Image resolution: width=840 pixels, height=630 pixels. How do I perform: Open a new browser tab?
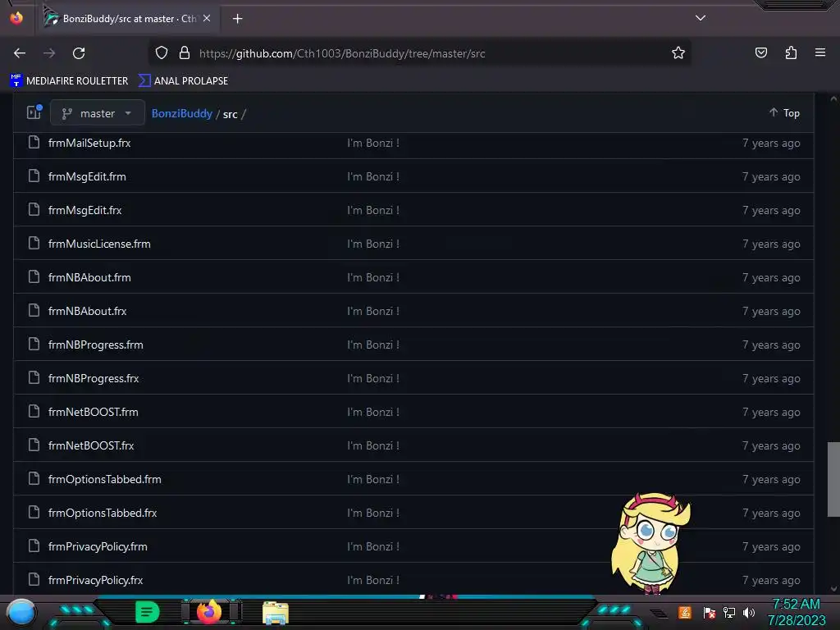tap(237, 19)
